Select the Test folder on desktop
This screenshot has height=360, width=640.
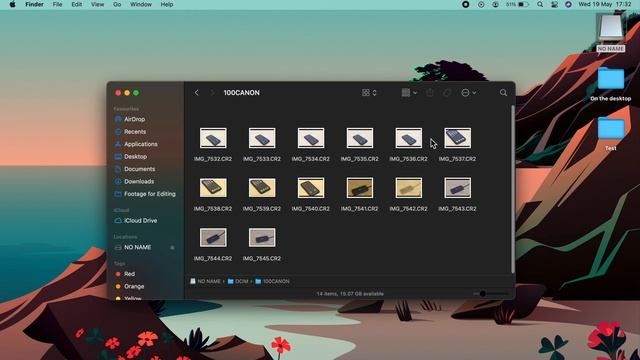click(611, 134)
